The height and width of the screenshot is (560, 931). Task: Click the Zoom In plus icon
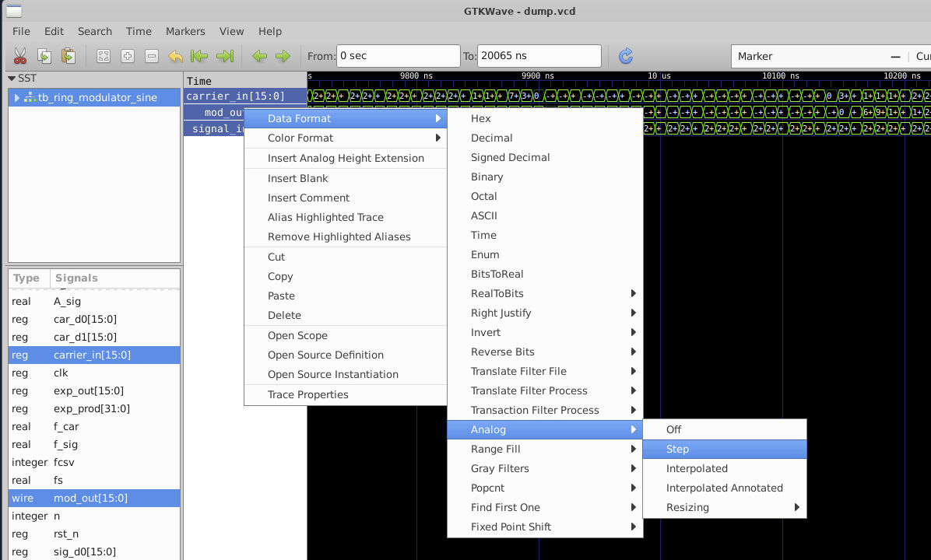(128, 56)
